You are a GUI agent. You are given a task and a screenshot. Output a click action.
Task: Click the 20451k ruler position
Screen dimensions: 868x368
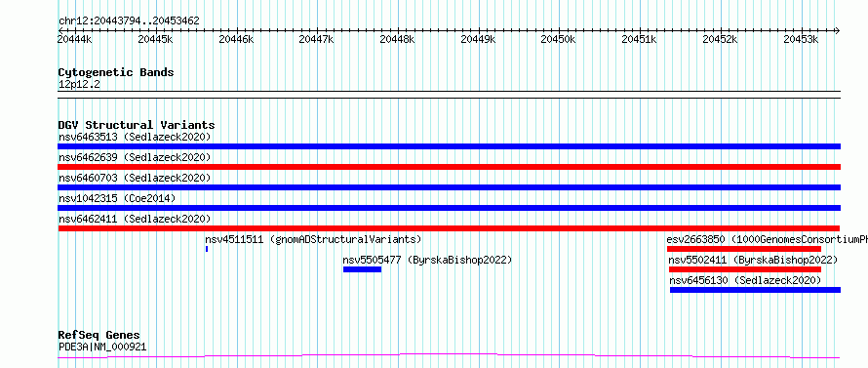pyautogui.click(x=640, y=39)
